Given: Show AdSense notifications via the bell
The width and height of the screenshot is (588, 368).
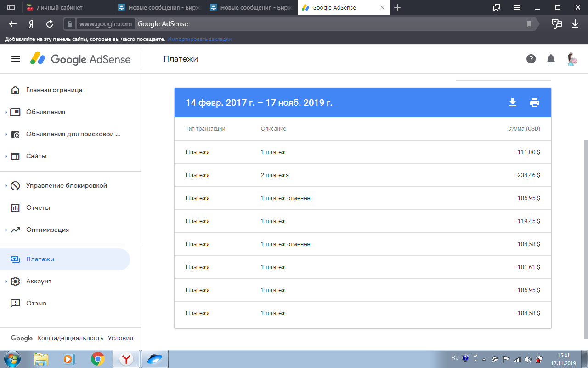Looking at the screenshot, I should [x=551, y=59].
